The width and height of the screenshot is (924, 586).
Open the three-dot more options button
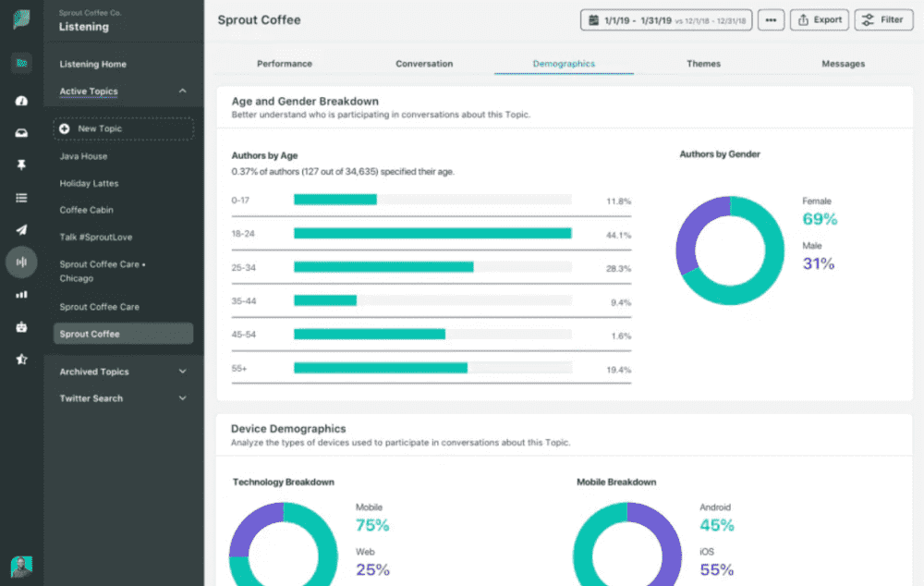pos(771,20)
